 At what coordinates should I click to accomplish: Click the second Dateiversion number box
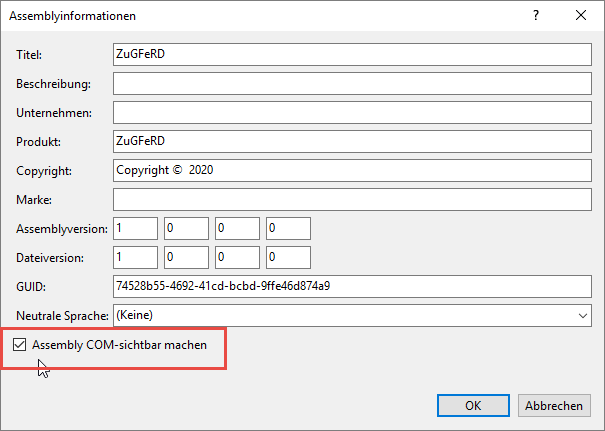[185, 257]
